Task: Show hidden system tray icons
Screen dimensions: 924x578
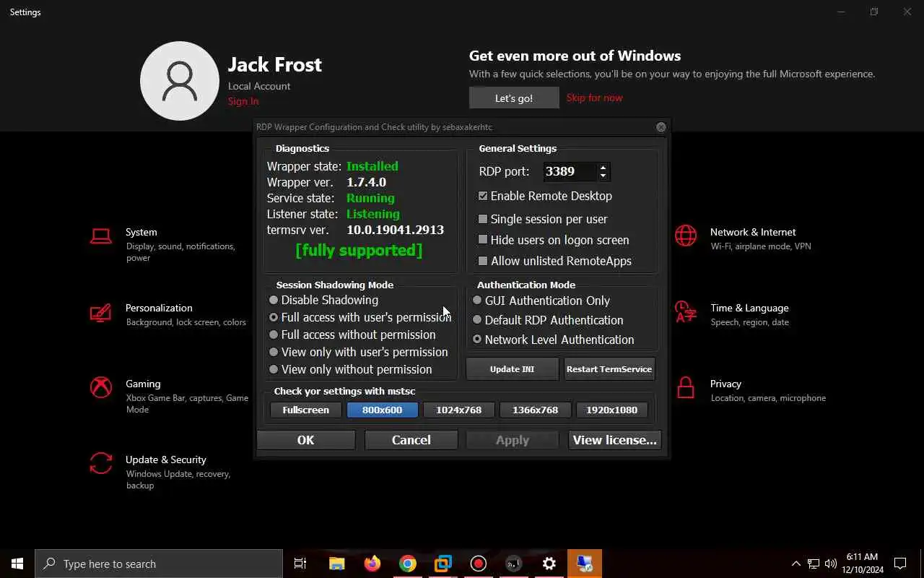Action: [x=796, y=564]
